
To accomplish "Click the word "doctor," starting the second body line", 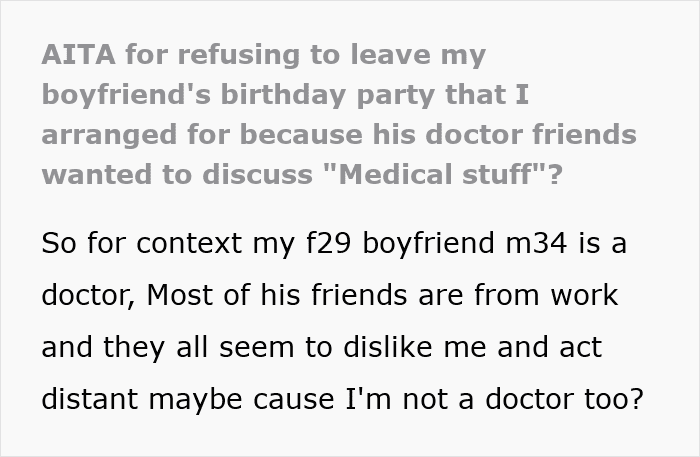I will (x=88, y=295).
